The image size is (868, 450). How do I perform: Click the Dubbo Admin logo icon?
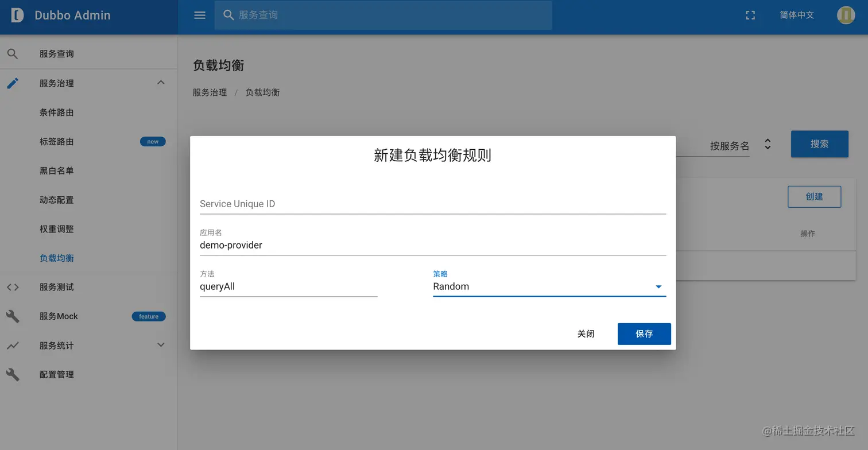17,15
